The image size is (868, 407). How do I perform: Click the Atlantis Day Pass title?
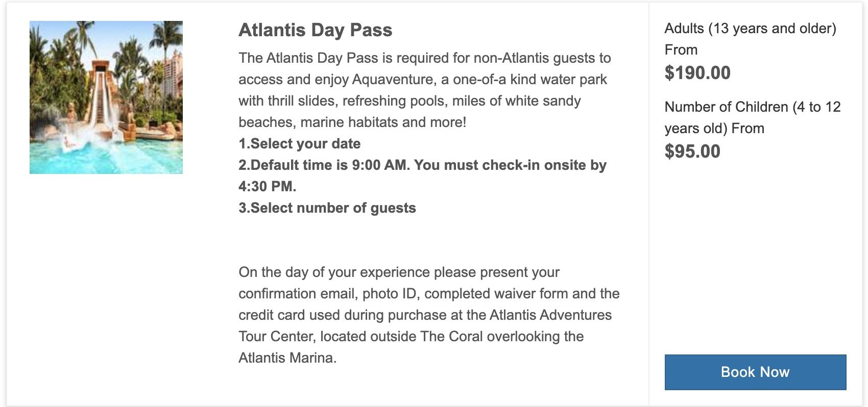point(316,30)
